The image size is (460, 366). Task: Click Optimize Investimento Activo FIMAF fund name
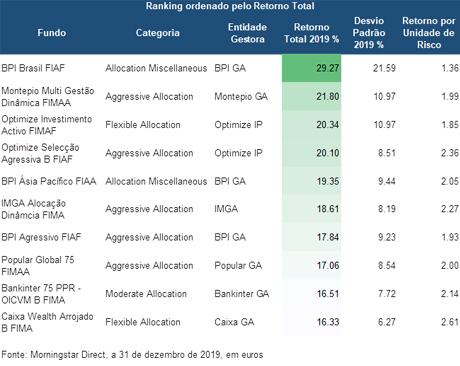[47, 125]
